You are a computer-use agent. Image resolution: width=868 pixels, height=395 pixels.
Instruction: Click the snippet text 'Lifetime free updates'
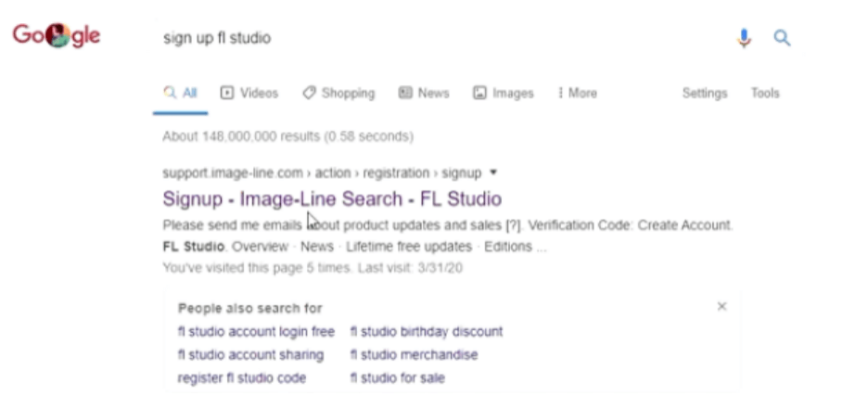(x=409, y=247)
